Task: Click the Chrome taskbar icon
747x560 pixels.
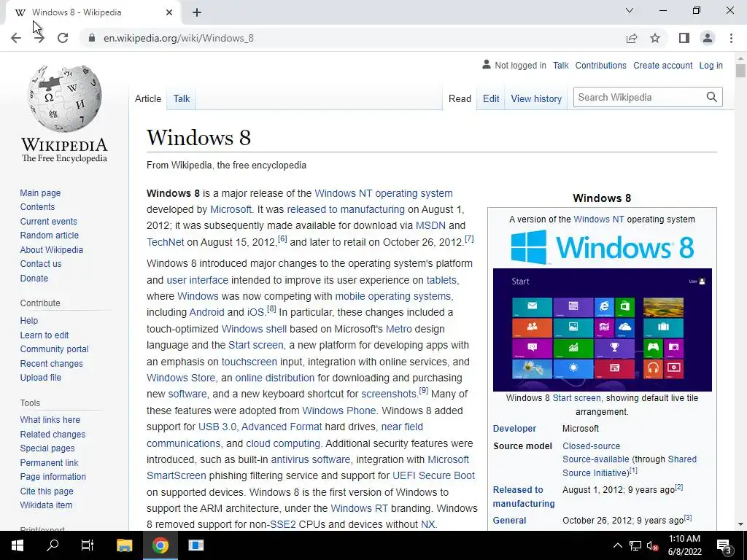Action: (x=160, y=545)
